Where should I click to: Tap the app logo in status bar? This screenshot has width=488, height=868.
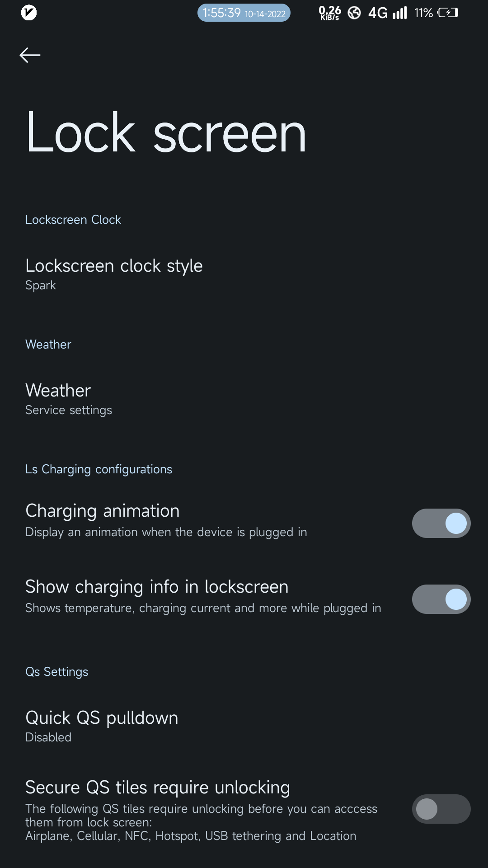coord(28,13)
